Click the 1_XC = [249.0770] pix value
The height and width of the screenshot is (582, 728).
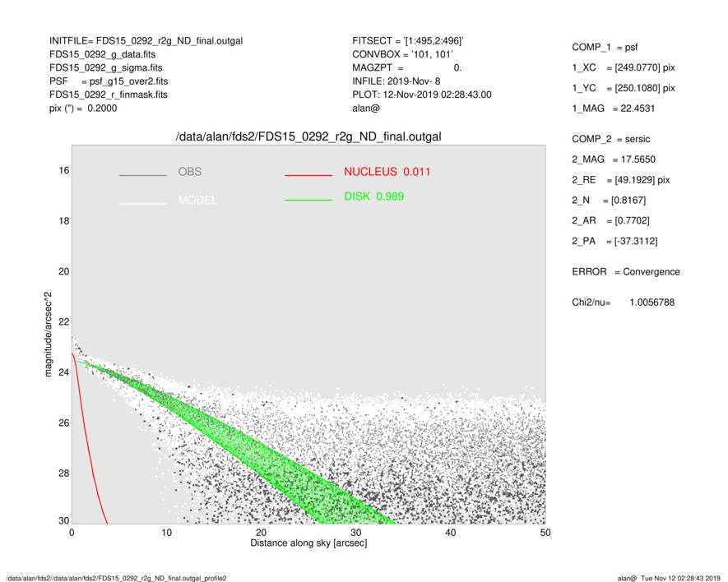point(624,67)
